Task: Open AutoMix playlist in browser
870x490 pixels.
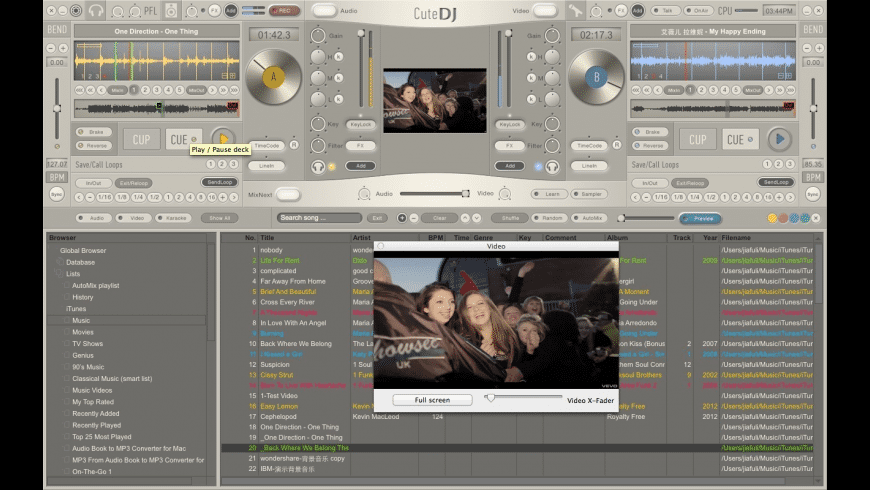Action: 95,286
